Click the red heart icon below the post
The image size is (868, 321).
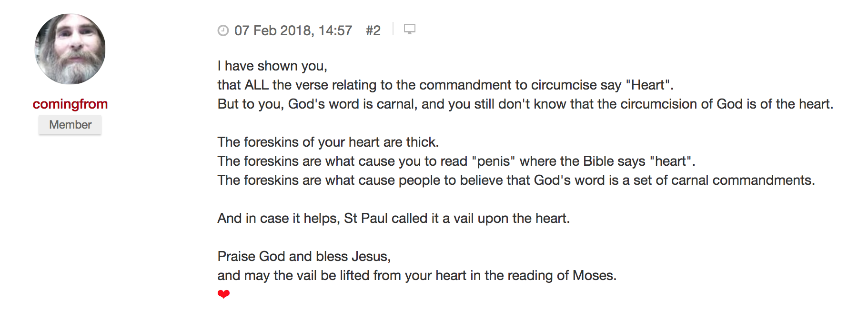click(223, 294)
